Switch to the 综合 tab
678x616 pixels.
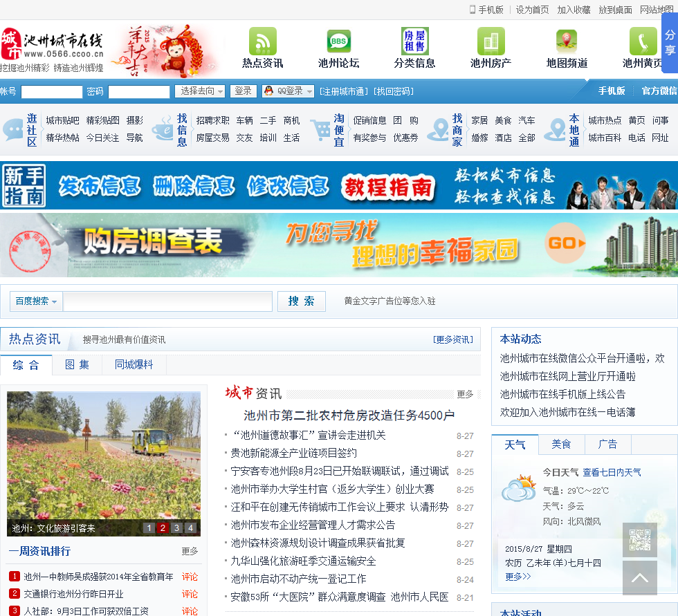[26, 365]
